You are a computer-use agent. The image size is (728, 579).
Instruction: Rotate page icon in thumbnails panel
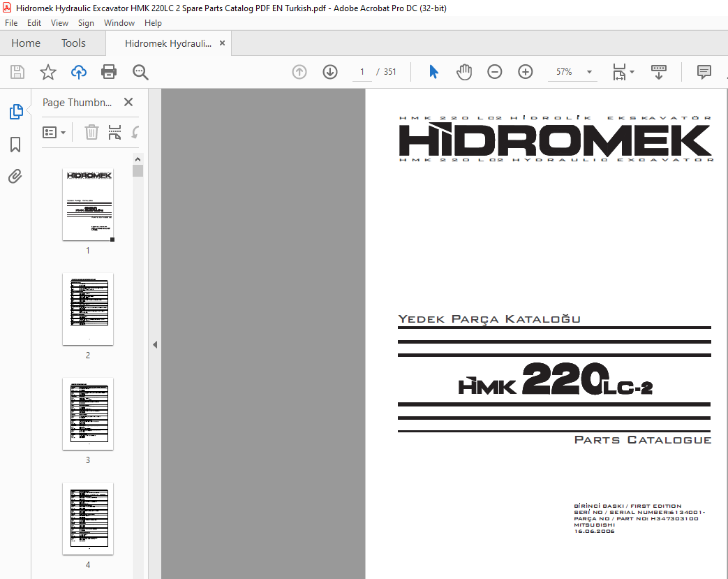[x=135, y=133]
